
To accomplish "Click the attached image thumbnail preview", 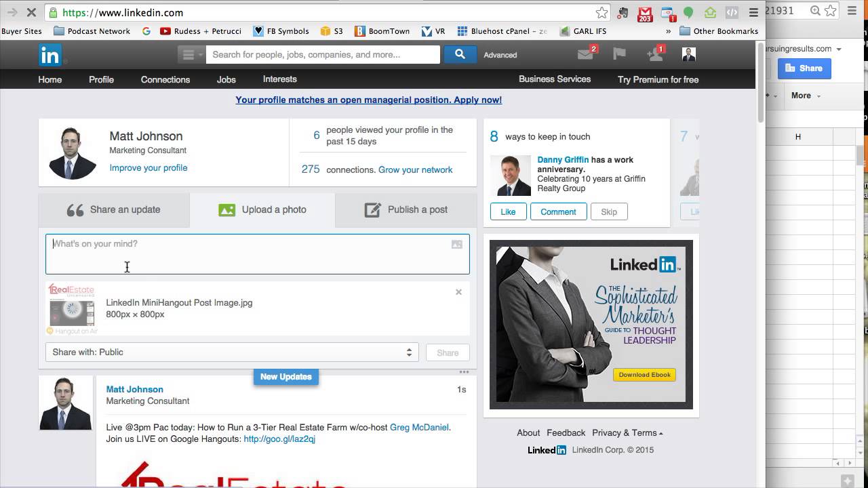I will pos(71,308).
